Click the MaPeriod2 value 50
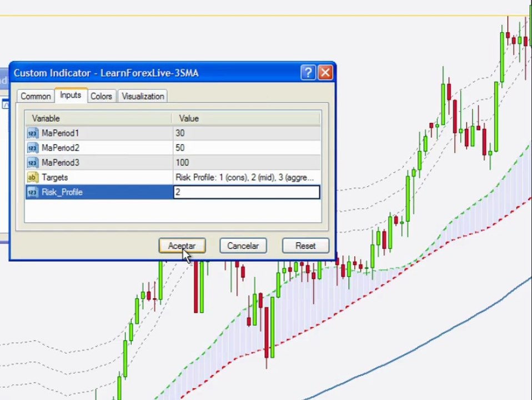Screen dimensions: 532x400 tap(180, 148)
